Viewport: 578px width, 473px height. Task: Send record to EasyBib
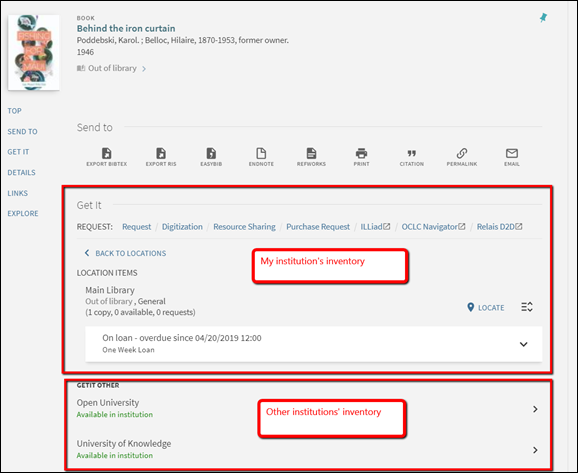(211, 153)
